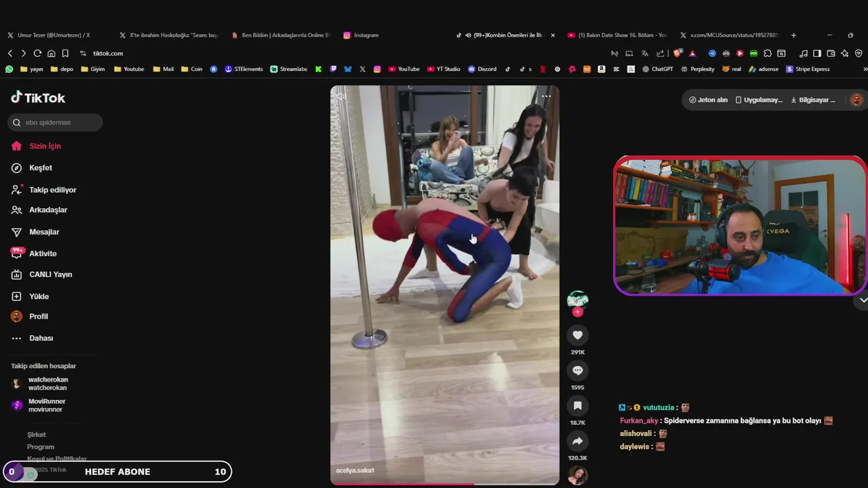Open translate page icon in toolbar

point(644,53)
